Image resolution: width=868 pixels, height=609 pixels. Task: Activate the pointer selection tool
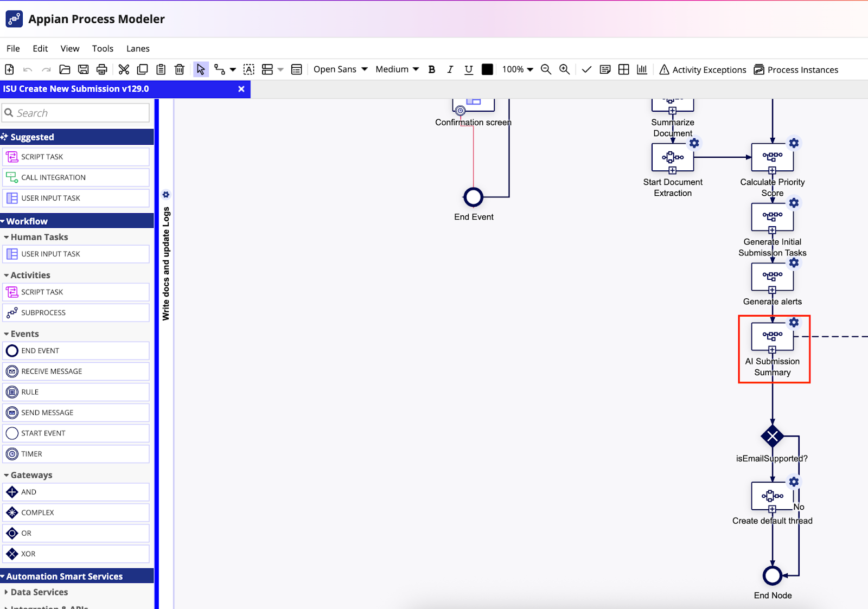[x=201, y=69]
